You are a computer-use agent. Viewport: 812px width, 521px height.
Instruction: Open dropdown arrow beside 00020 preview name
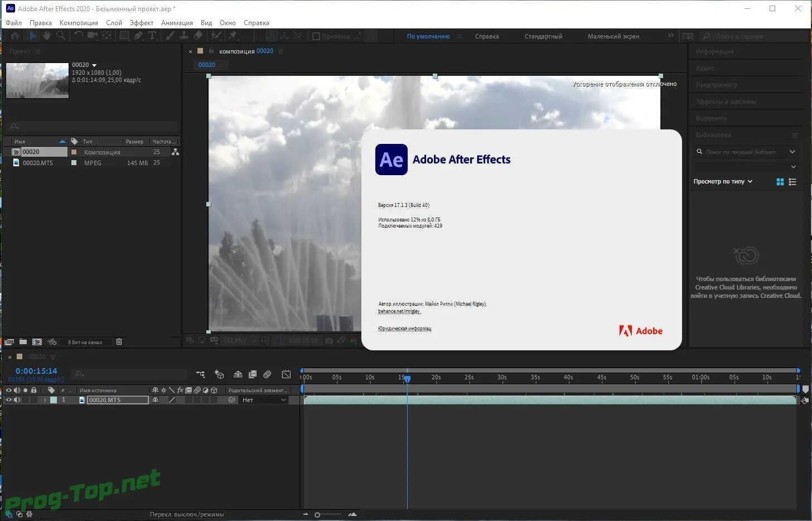[94, 65]
